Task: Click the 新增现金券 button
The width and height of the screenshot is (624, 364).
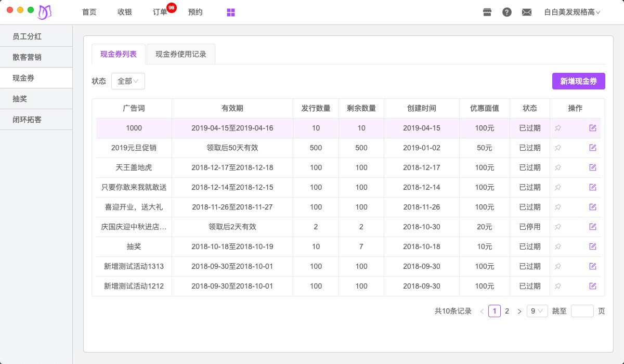Action: point(578,81)
